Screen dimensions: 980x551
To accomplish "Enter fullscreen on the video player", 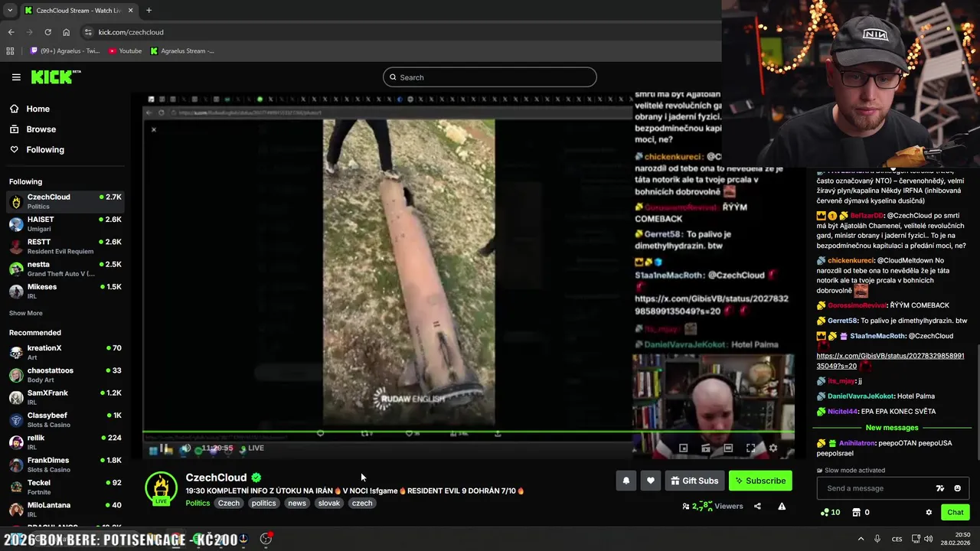I will click(750, 448).
